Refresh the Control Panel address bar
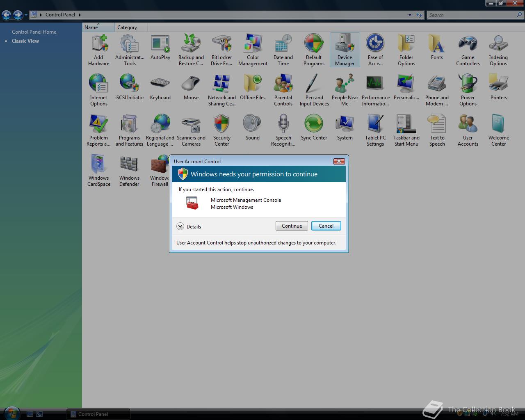The width and height of the screenshot is (525, 420). [x=419, y=15]
